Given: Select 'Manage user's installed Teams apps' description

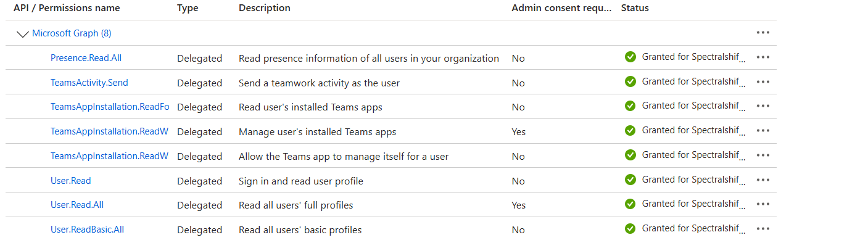Looking at the screenshot, I should point(317,131).
